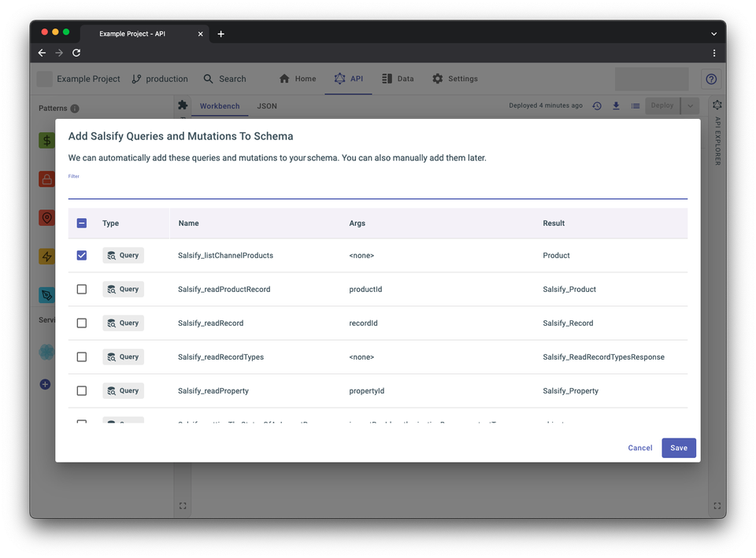Open the API Explorer side panel icon

(x=717, y=105)
